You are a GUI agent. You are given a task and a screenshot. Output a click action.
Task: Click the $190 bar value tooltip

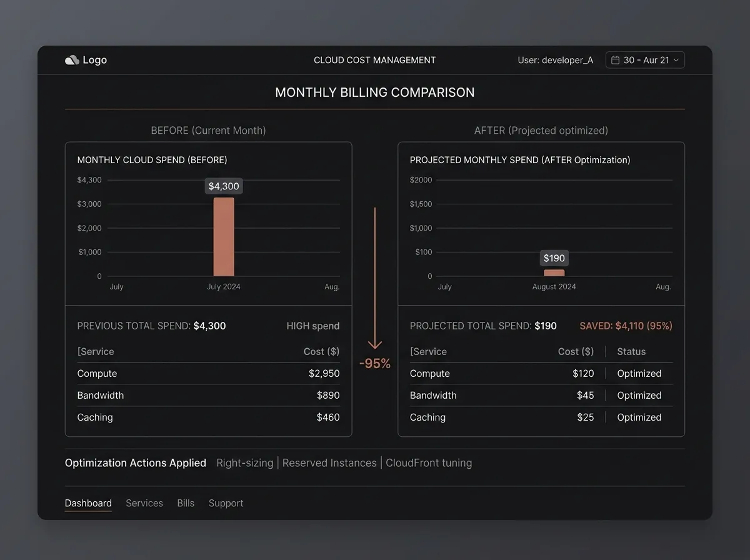pos(554,258)
